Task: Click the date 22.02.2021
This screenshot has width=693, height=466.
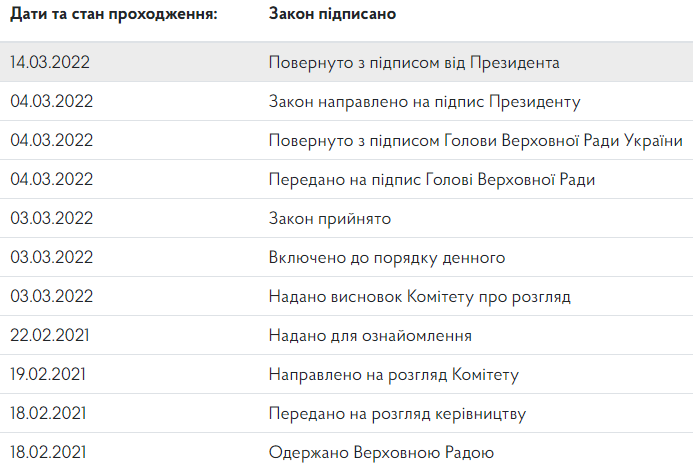Action: [x=51, y=335]
